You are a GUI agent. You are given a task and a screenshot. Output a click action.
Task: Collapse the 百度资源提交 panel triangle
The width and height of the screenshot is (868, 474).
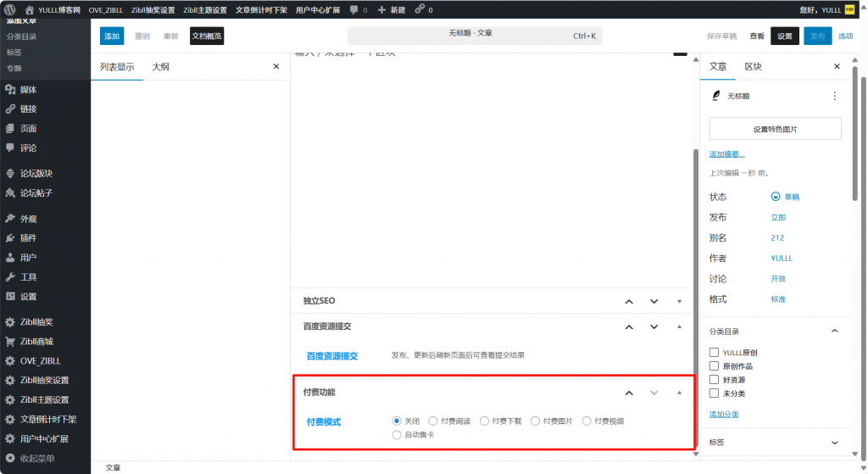[679, 326]
